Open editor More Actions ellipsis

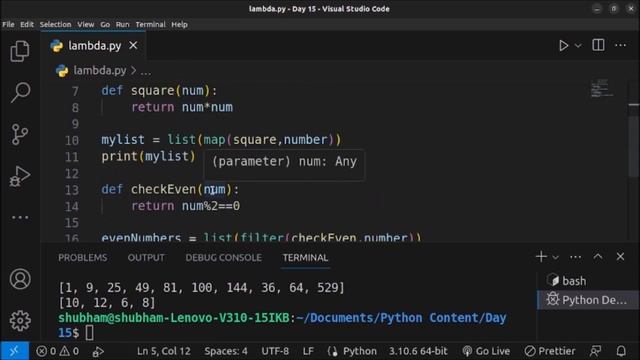[620, 45]
